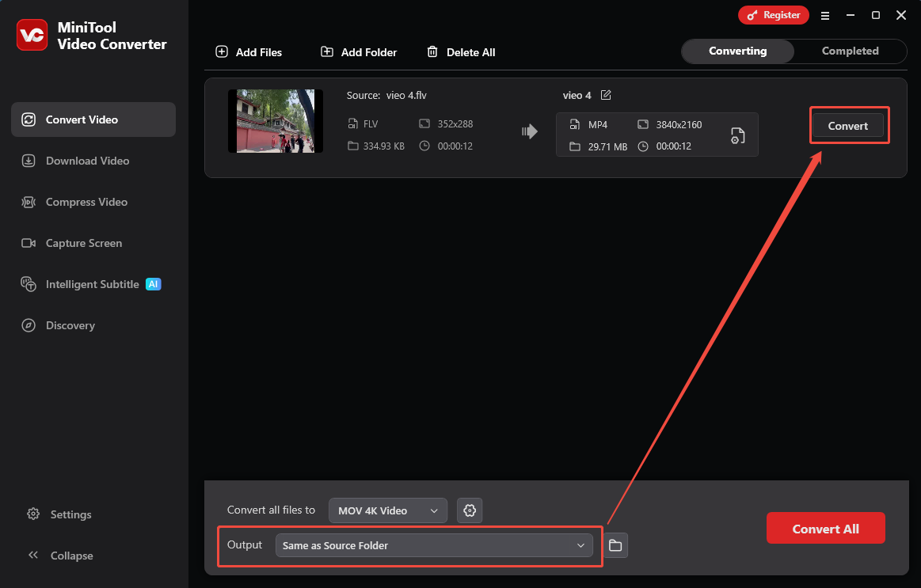Open conversion parameter settings gear beside format dropdown

click(469, 510)
